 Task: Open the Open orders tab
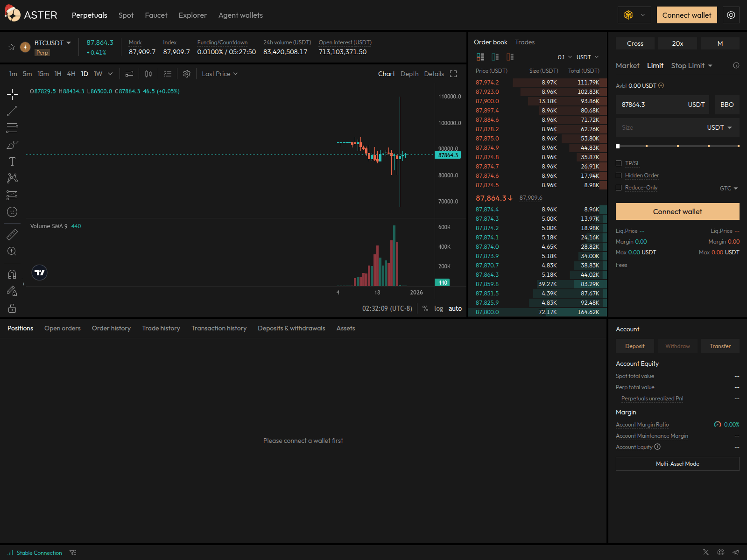coord(63,328)
